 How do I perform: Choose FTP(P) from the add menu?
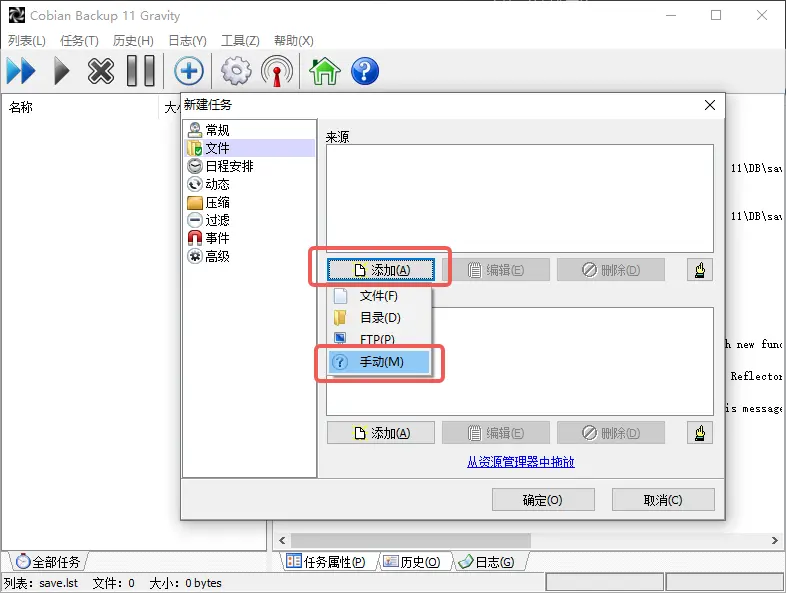pos(379,339)
